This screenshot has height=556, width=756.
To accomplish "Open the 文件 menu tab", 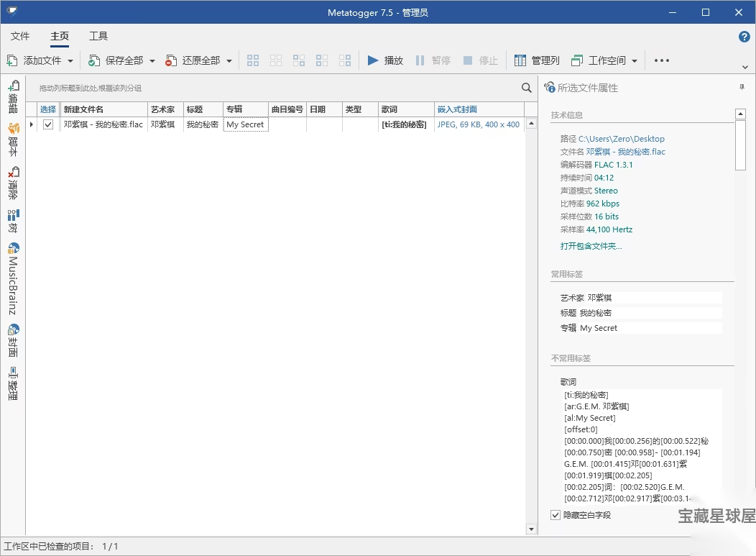I will point(20,36).
